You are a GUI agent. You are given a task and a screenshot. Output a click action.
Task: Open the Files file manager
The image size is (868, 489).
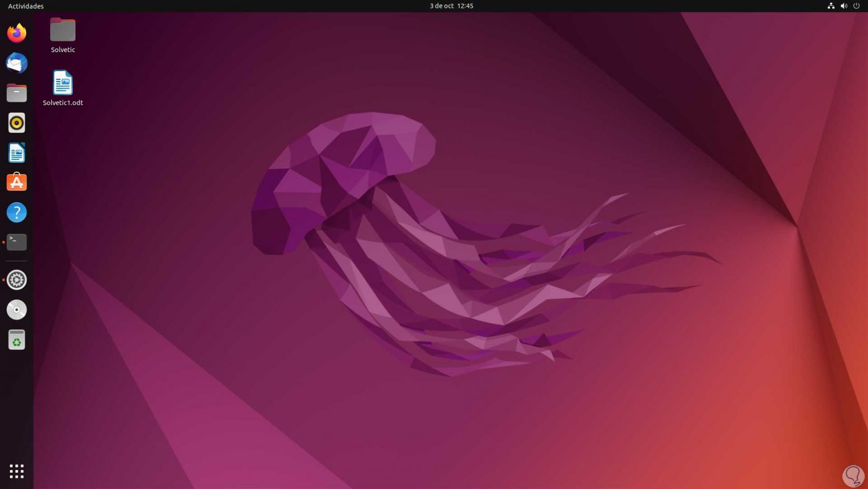coord(16,93)
